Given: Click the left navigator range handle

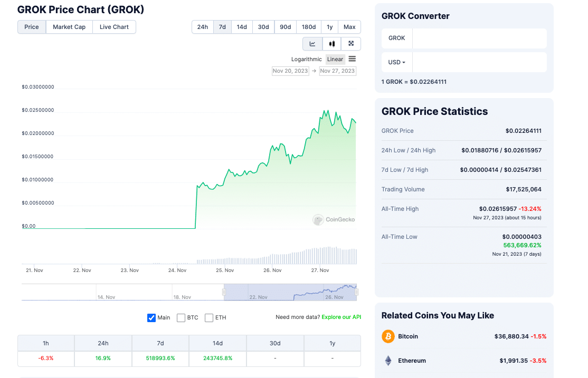Looking at the screenshot, I should [224, 292].
